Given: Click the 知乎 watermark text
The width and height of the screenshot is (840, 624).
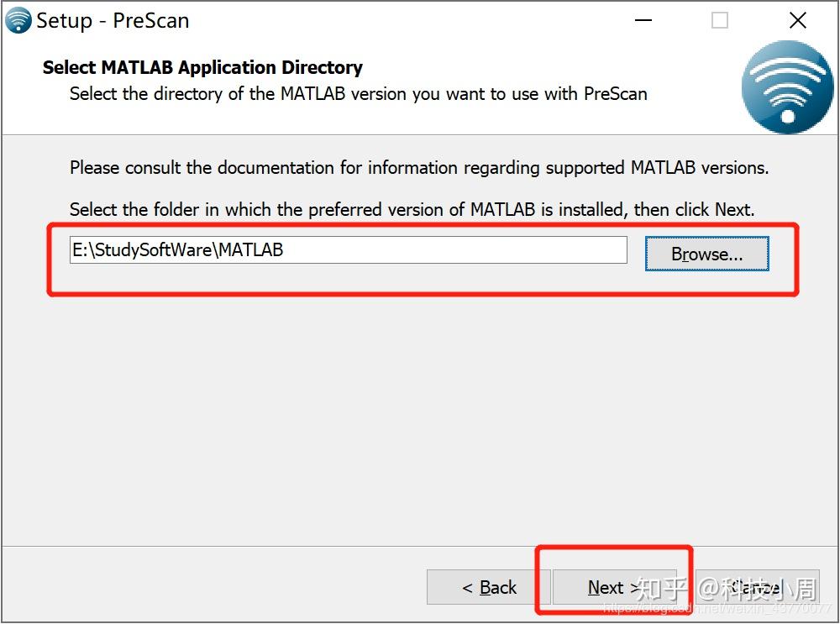Looking at the screenshot, I should pyautogui.click(x=661, y=590).
